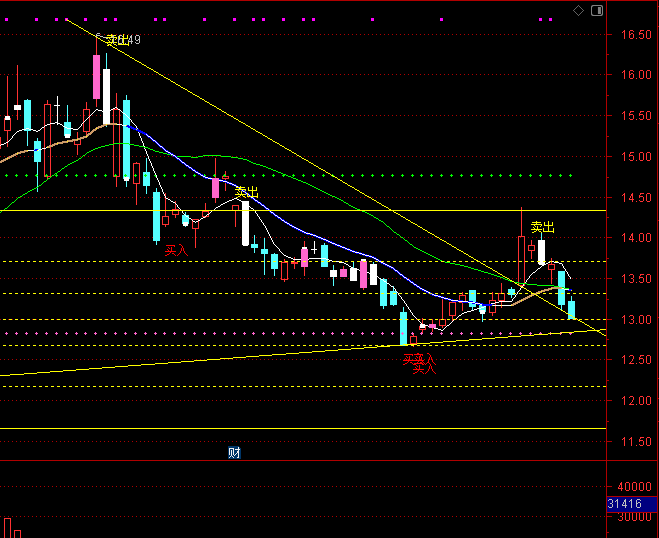Click the 12.00 price axis label
Image resolution: width=659 pixels, height=538 pixels.
(x=636, y=401)
